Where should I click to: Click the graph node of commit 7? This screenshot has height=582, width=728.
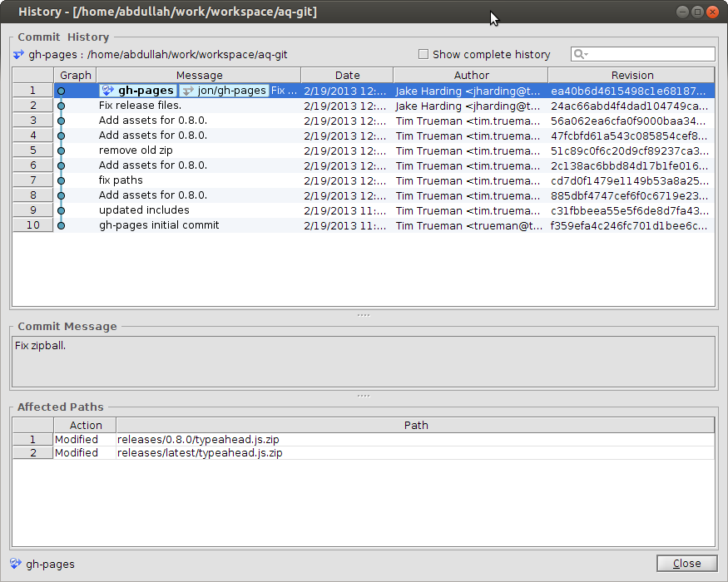[x=61, y=180]
